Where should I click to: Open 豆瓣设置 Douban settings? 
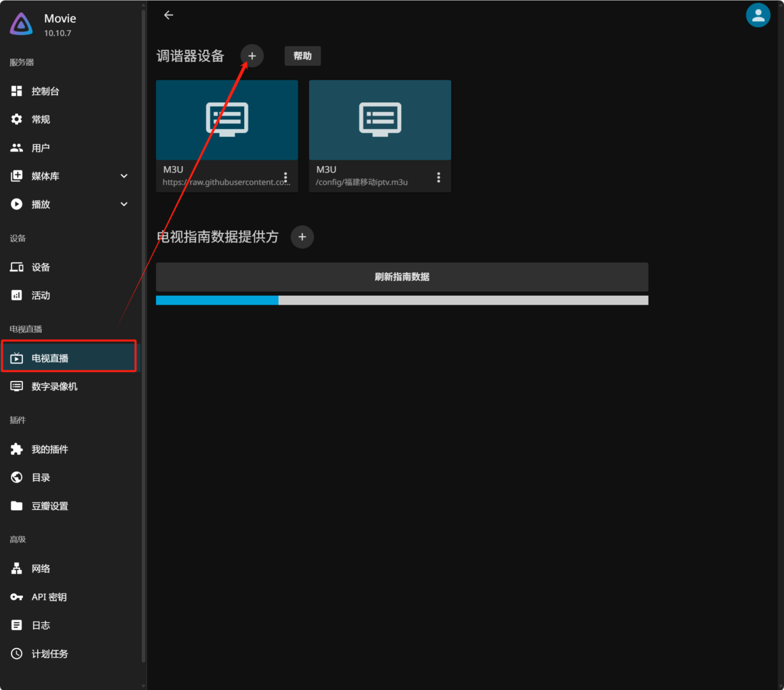(x=69, y=506)
